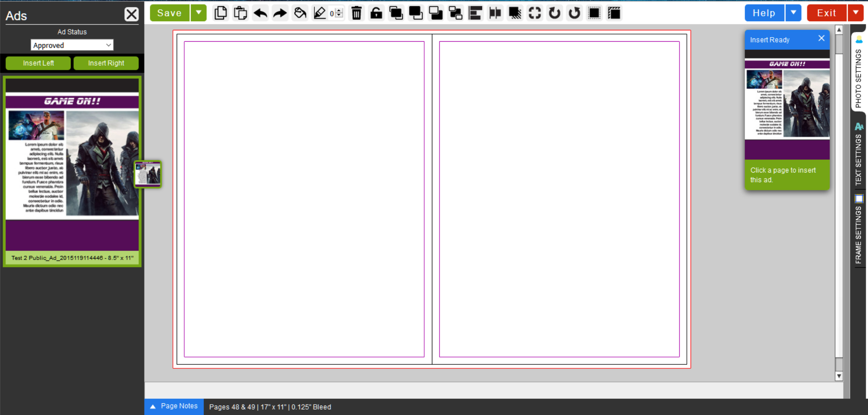Close the Insert Ready popup
This screenshot has height=415, width=868.
821,39
